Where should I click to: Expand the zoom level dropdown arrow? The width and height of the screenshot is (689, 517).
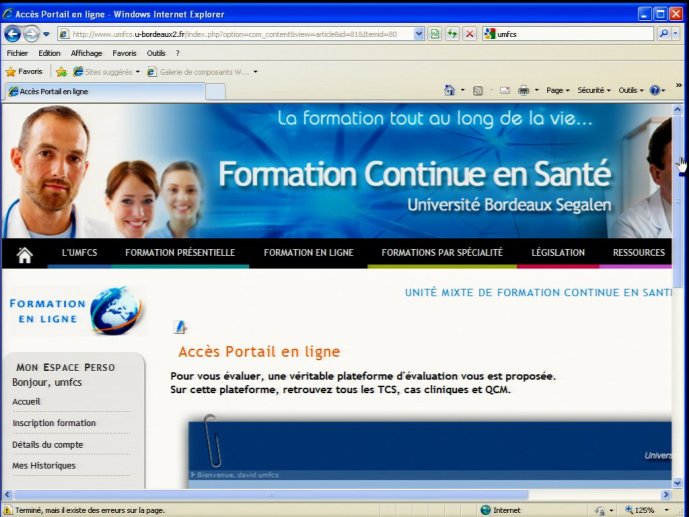(667, 510)
